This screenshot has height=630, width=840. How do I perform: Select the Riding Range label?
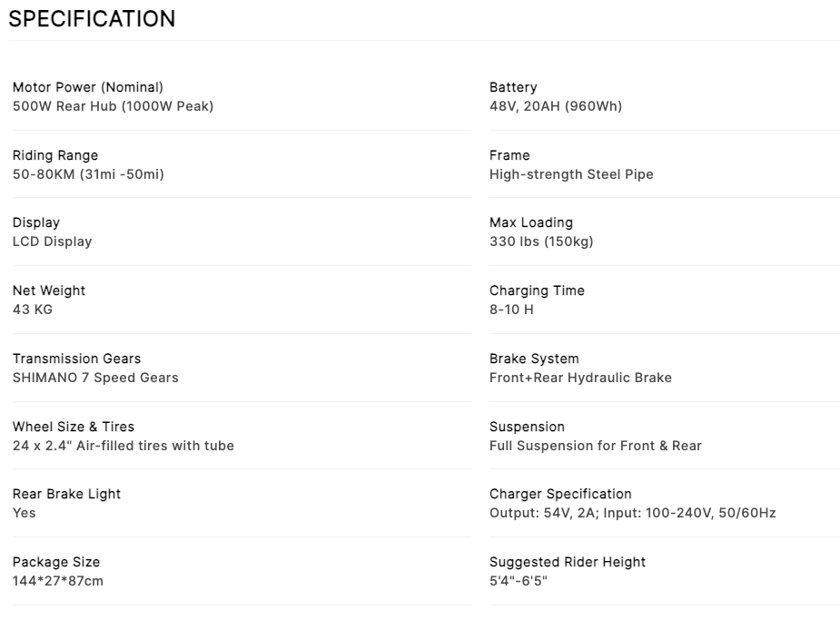(x=55, y=155)
